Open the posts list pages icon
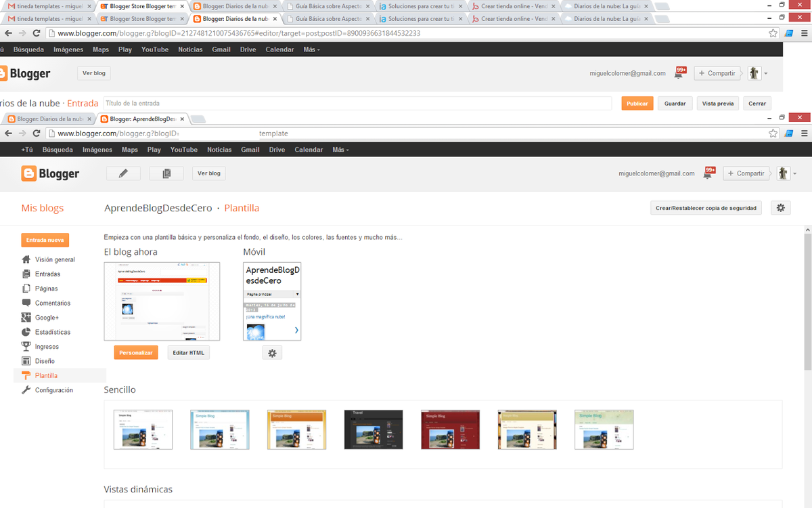 click(166, 173)
